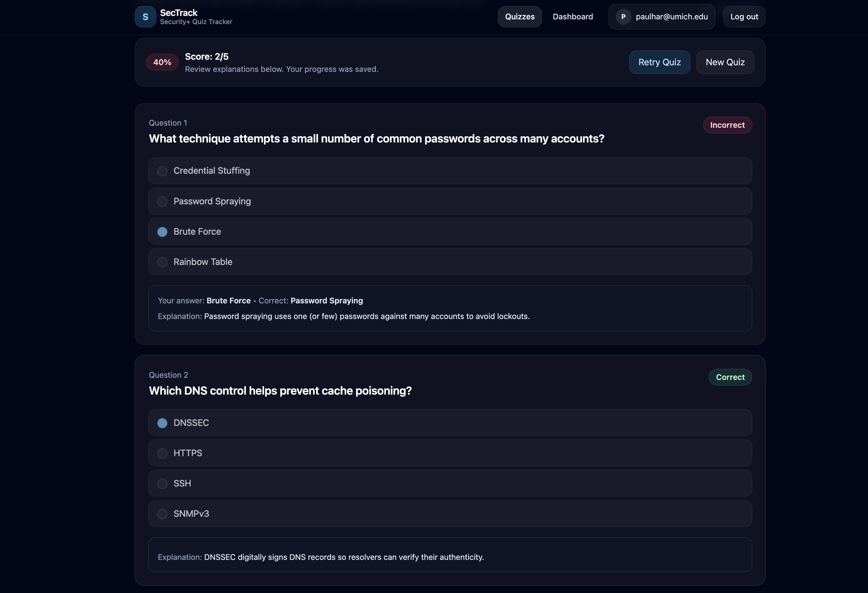Screen dimensions: 868x593
Task: Go to the Dashboard
Action: pos(572,17)
